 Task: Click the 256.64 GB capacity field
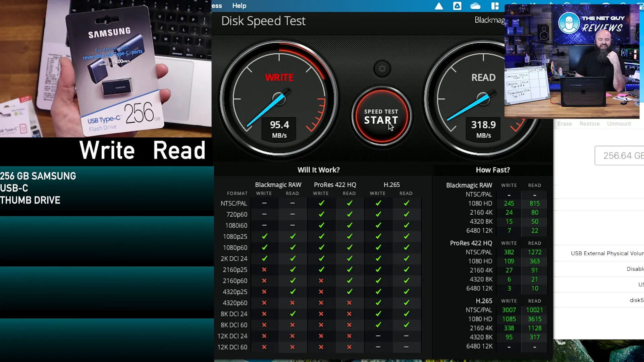[620, 156]
